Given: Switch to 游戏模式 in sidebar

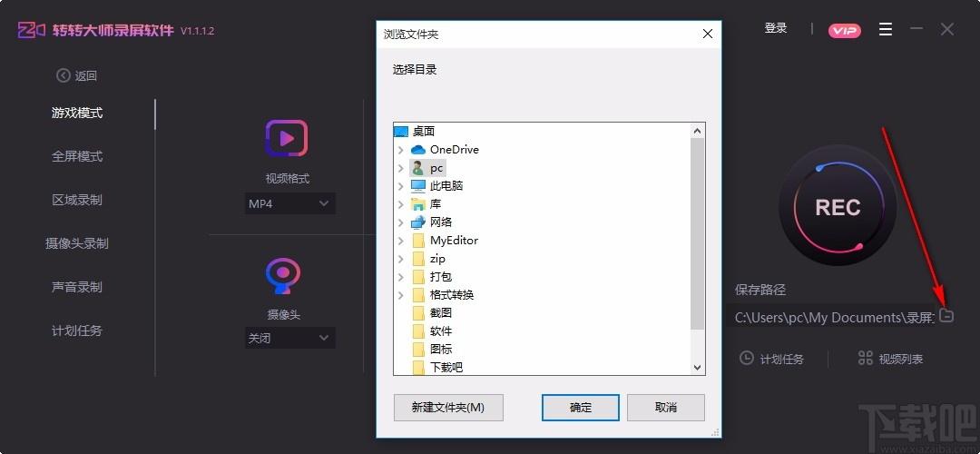Looking at the screenshot, I should click(x=77, y=113).
